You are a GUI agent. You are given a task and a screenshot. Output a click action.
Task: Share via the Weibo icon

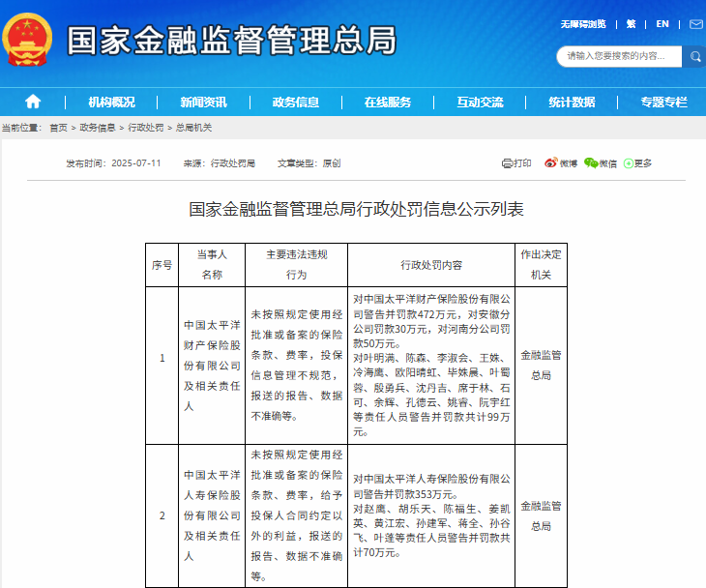pos(550,163)
